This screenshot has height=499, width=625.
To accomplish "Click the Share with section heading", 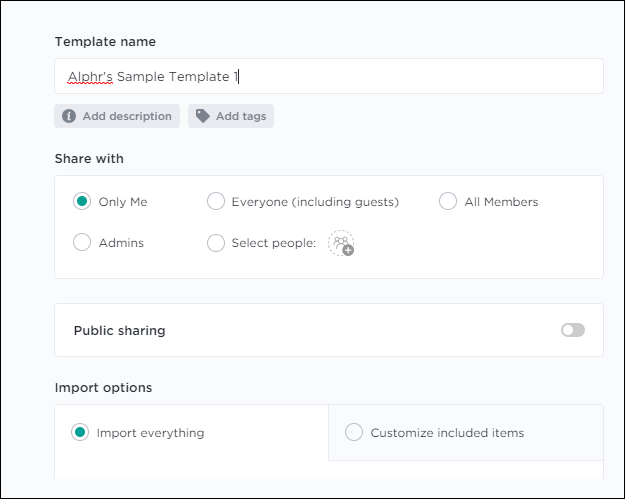I will tap(89, 158).
